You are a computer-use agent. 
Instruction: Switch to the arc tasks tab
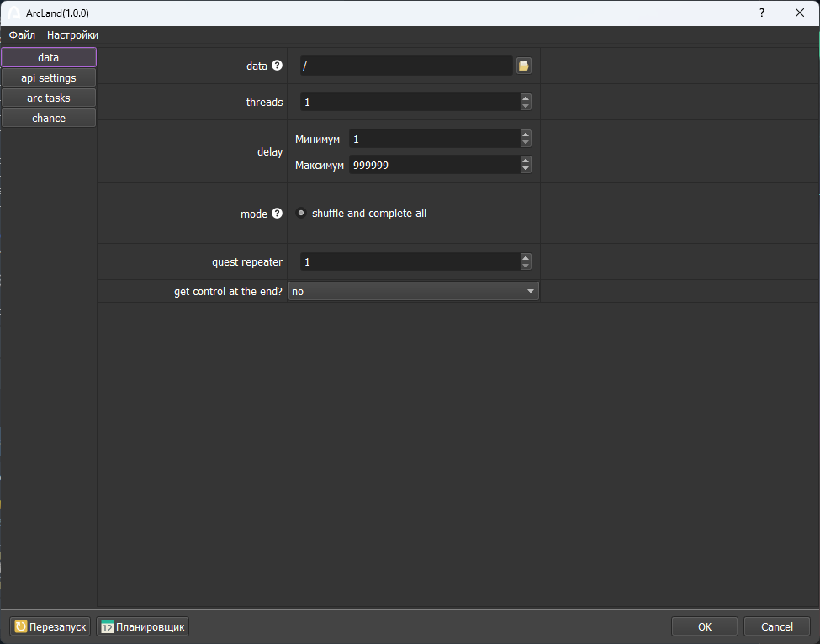tap(49, 98)
